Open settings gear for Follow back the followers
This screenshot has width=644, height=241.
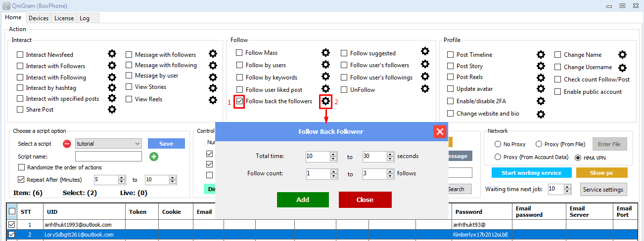[325, 101]
